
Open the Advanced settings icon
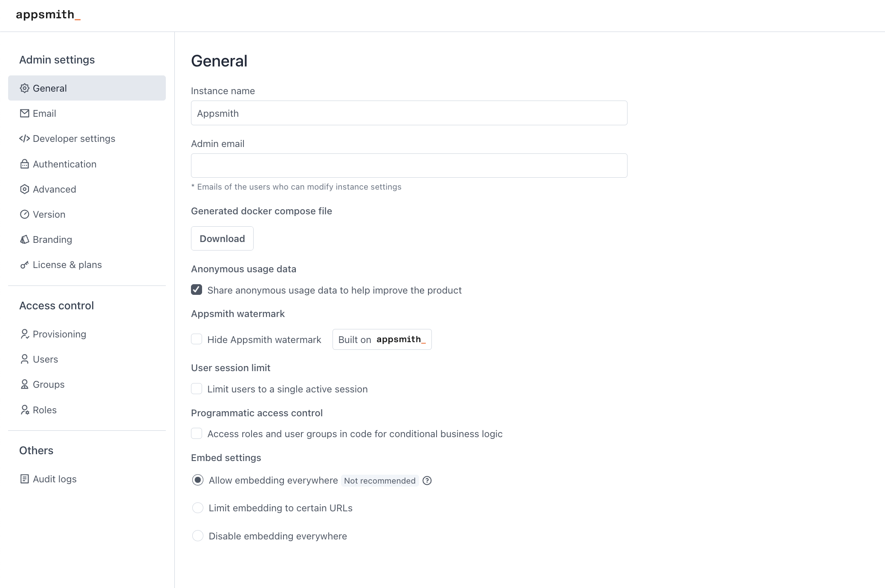point(24,189)
